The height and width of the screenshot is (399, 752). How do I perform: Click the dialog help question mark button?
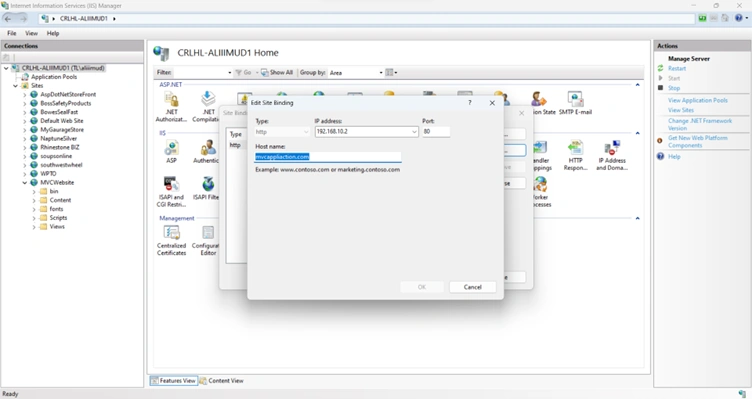point(470,103)
